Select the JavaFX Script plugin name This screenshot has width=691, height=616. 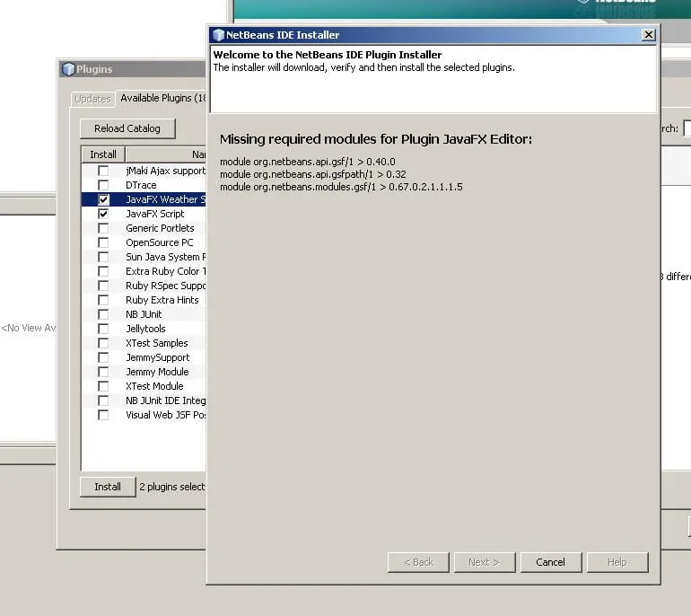pyautogui.click(x=155, y=214)
